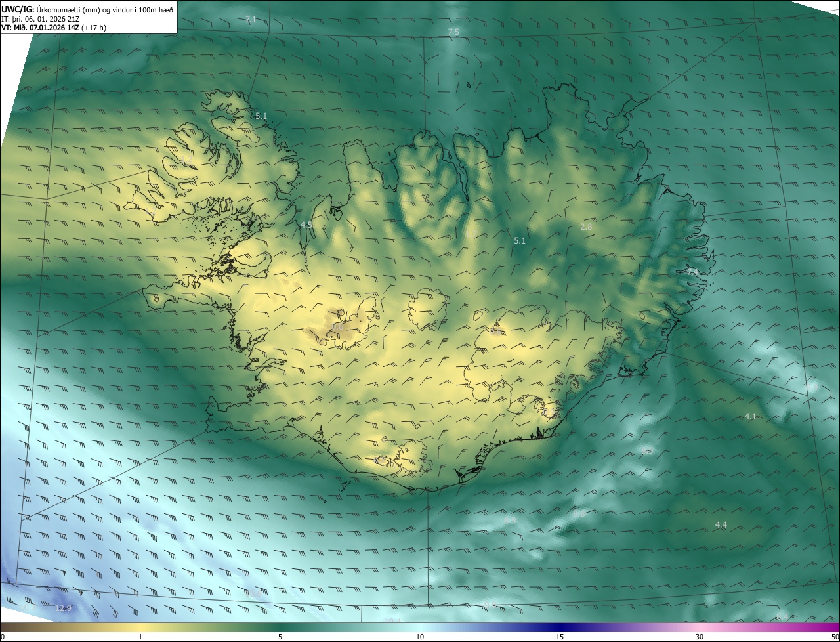
Task: Click the 'VT: Mið. 07.01.2026 14Z' valid time line
Action: tap(54, 28)
